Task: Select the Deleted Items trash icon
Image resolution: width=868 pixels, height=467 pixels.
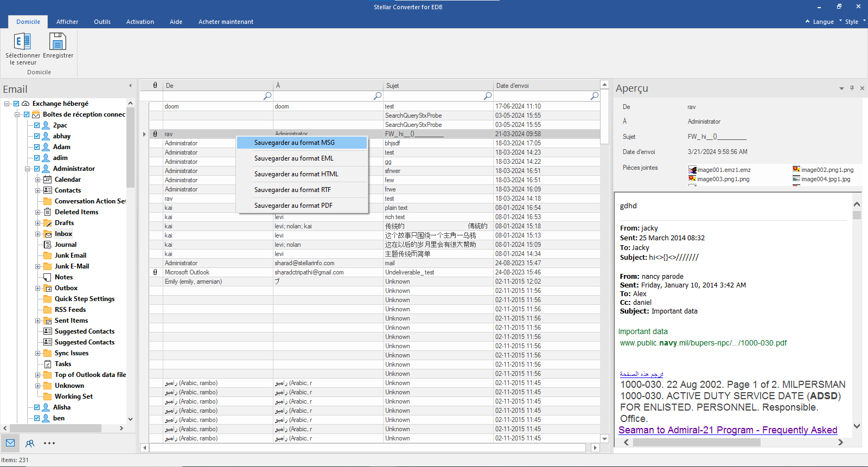Action: pos(48,212)
